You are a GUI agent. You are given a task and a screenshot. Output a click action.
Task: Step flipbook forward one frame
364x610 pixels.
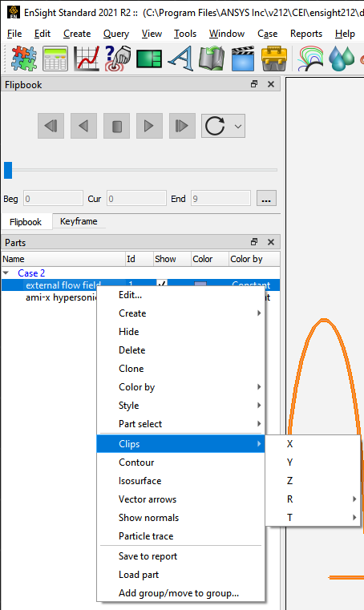[182, 126]
